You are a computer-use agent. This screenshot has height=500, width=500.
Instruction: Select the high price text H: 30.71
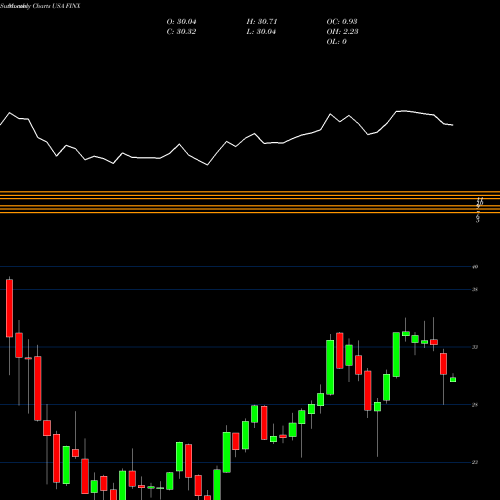tap(262, 22)
